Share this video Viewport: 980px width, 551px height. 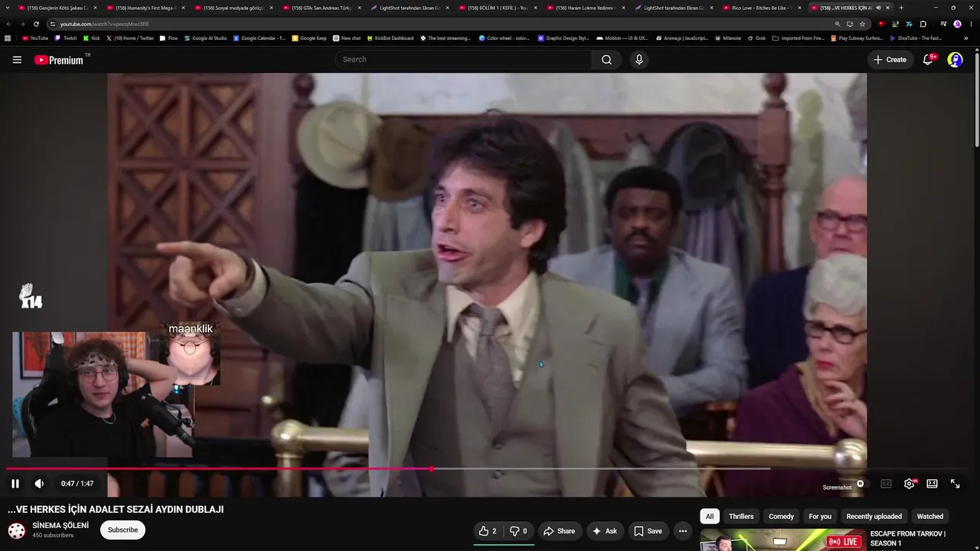pos(559,531)
